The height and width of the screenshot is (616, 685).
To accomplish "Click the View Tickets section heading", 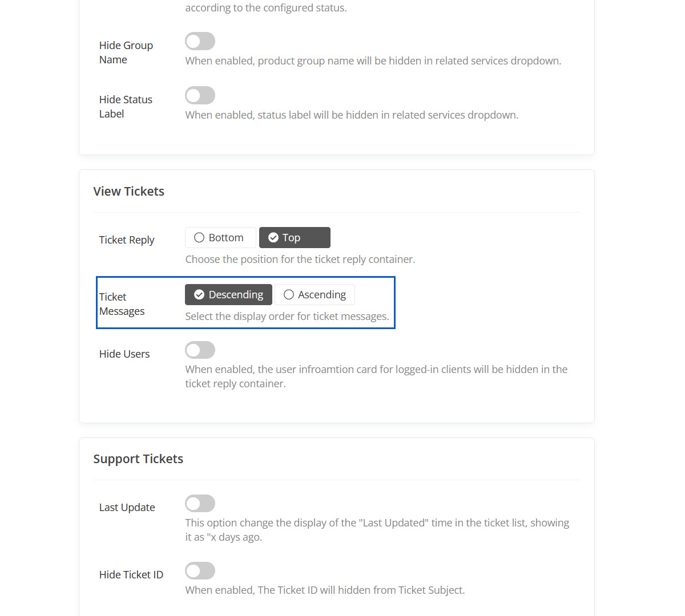I will [129, 192].
